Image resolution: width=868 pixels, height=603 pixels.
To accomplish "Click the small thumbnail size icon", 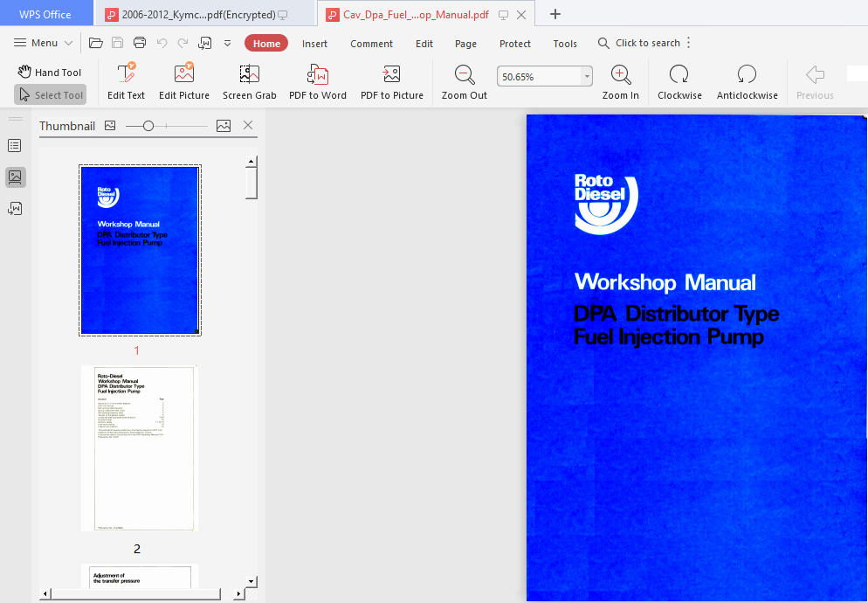I will (x=110, y=126).
